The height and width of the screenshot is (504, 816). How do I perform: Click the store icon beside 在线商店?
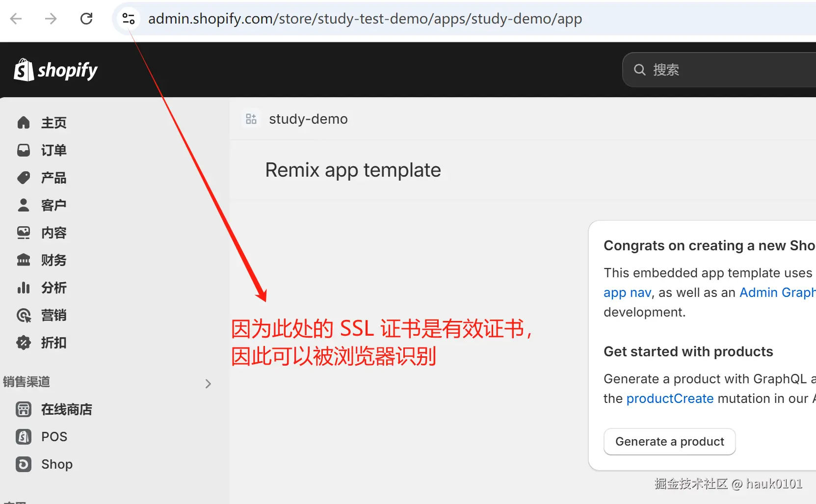(x=24, y=409)
